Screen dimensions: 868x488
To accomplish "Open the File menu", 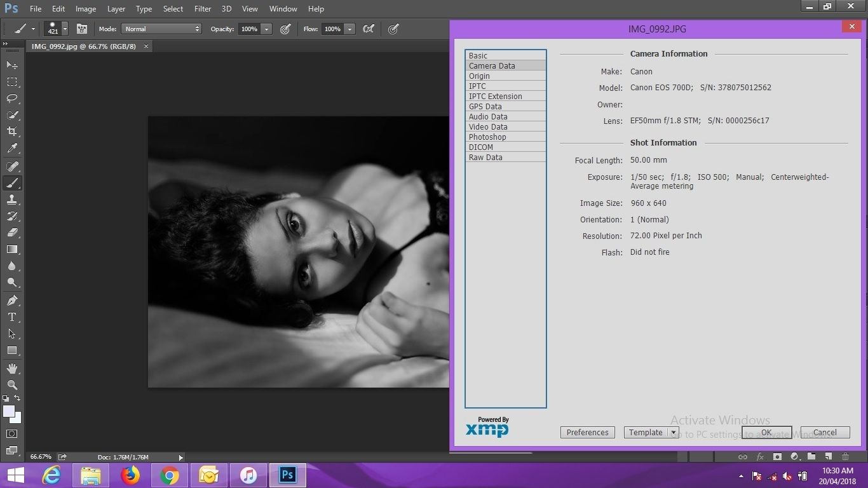I will pos(36,9).
